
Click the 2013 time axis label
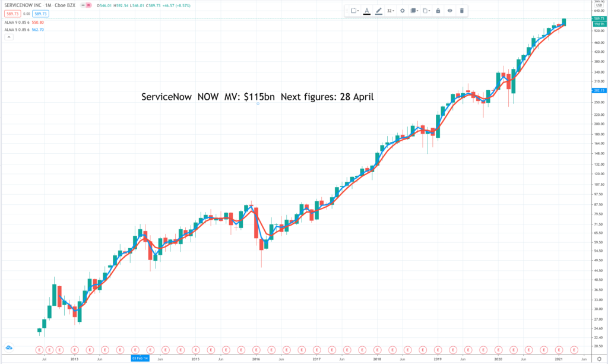[x=74, y=359]
